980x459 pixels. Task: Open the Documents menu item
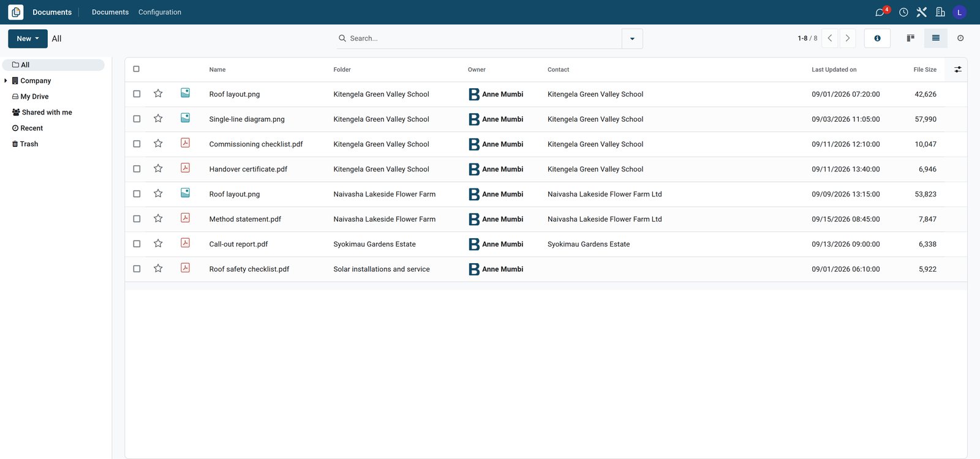[110, 12]
